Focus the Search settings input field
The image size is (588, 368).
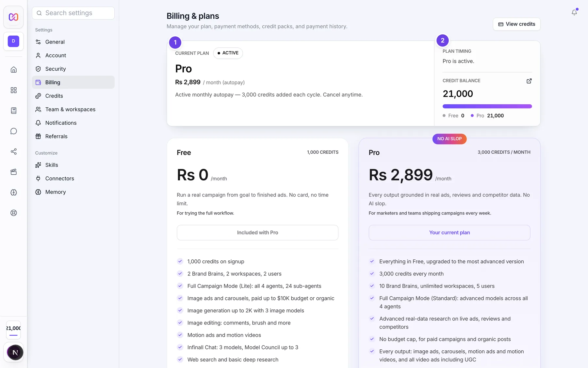[x=73, y=13]
